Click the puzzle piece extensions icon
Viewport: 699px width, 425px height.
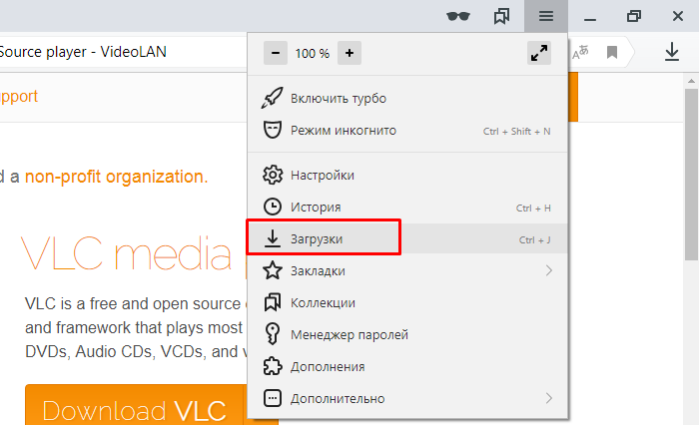pyautogui.click(x=272, y=366)
